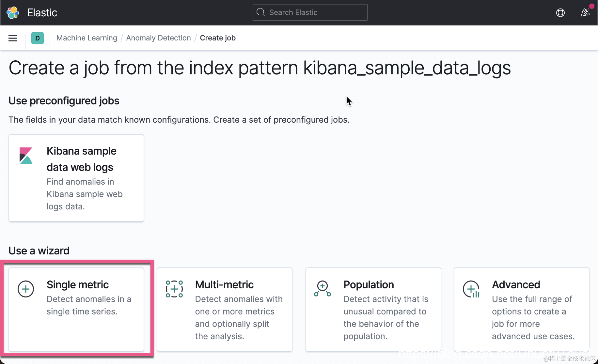Open the newsfeed celebration icon
Image resolution: width=598 pixels, height=364 pixels.
pos(585,13)
